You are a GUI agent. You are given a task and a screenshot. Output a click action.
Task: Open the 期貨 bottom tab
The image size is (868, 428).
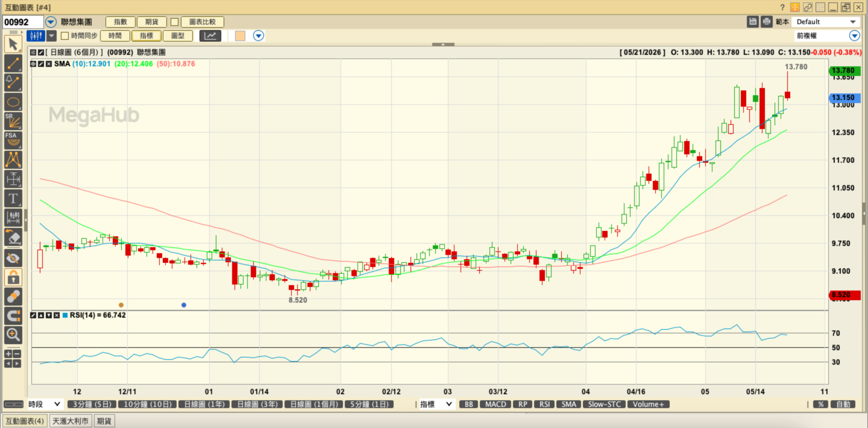coord(104,421)
